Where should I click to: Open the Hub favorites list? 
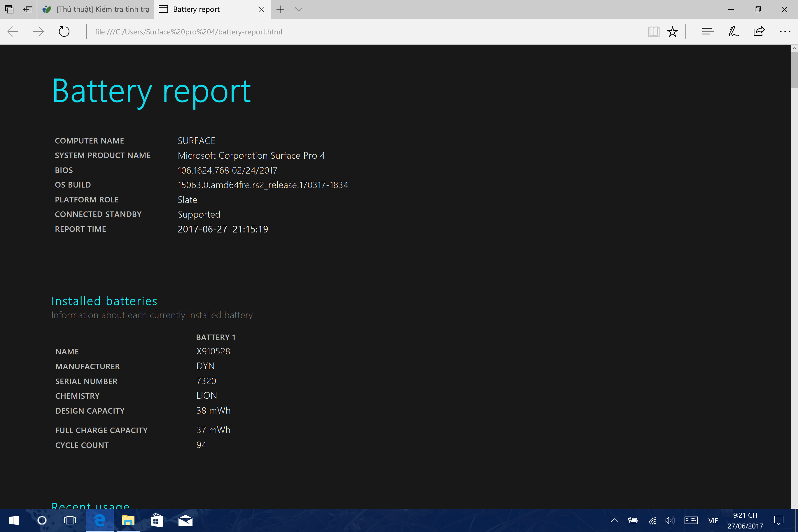click(x=708, y=32)
